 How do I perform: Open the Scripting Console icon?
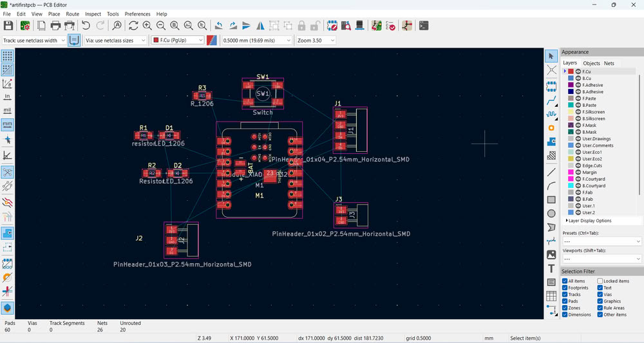point(423,26)
